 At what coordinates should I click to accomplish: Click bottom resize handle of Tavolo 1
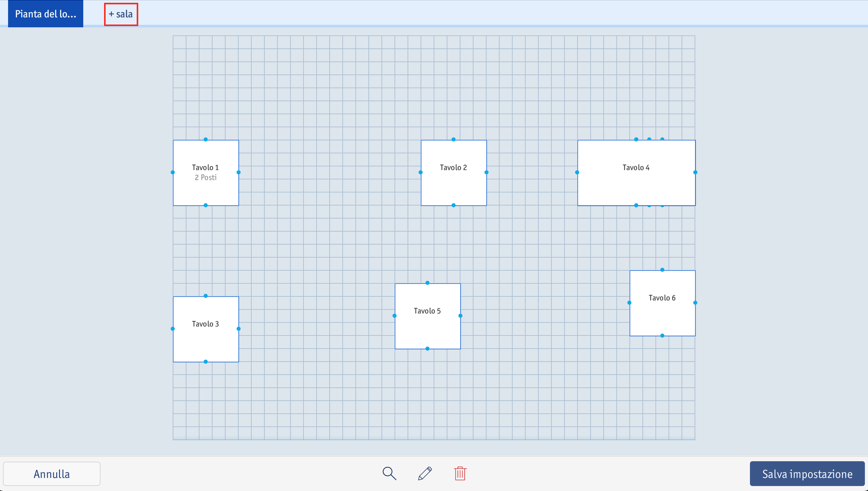coord(206,205)
